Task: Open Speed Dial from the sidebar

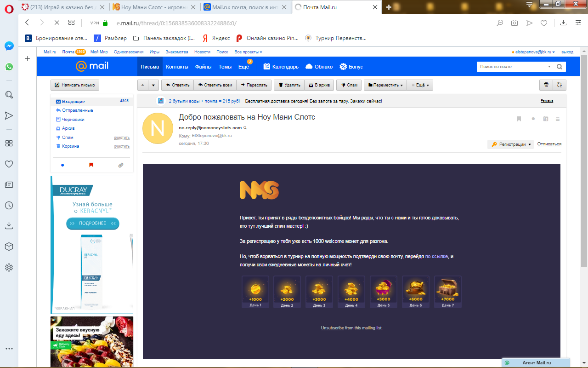Action: [x=9, y=143]
